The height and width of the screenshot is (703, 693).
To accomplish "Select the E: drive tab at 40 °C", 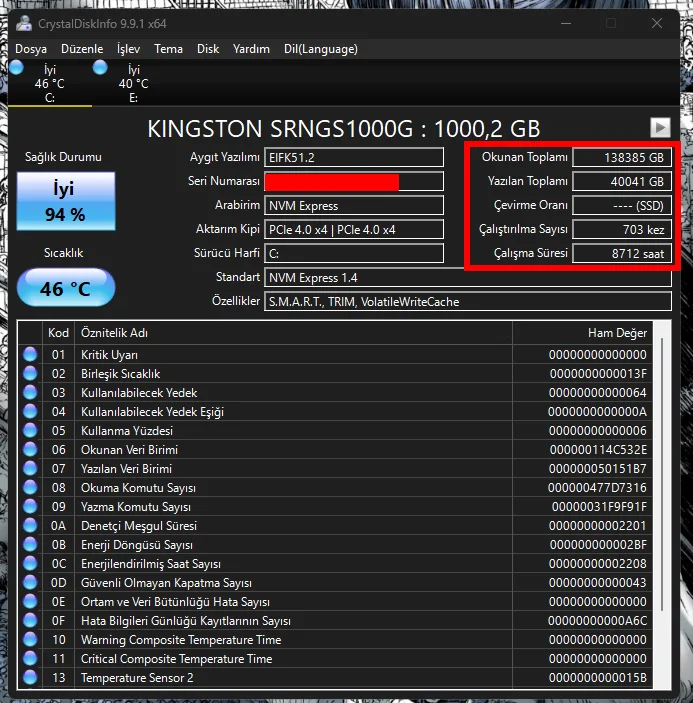I will pos(133,83).
